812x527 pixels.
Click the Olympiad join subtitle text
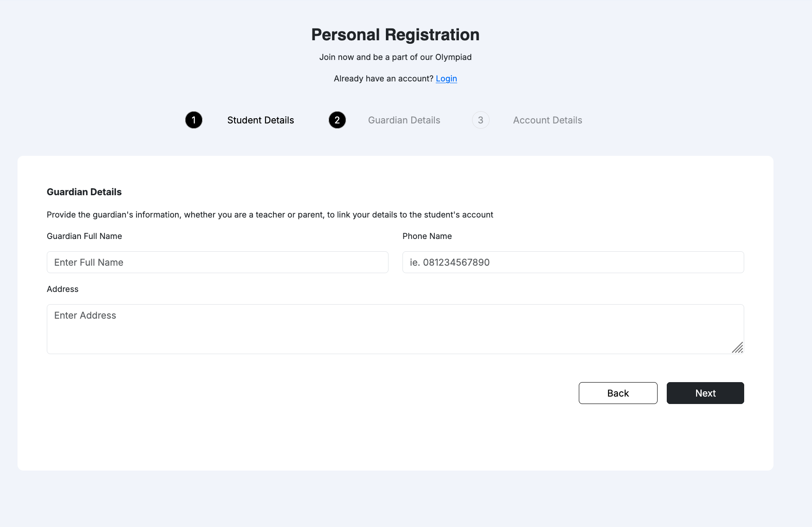[395, 57]
